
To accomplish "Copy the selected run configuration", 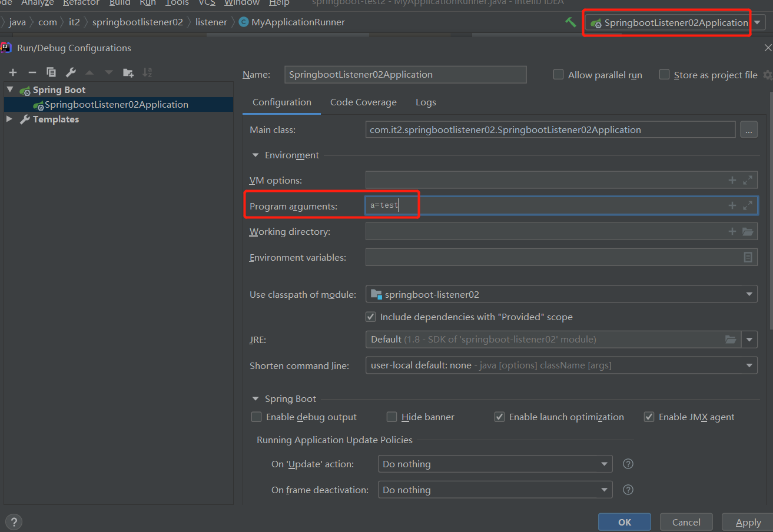I will [x=51, y=72].
